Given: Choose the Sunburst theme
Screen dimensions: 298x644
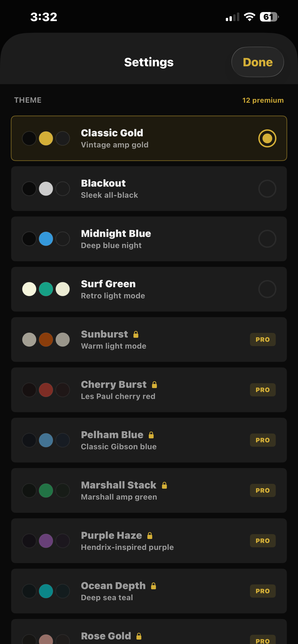Looking at the screenshot, I should tap(149, 339).
